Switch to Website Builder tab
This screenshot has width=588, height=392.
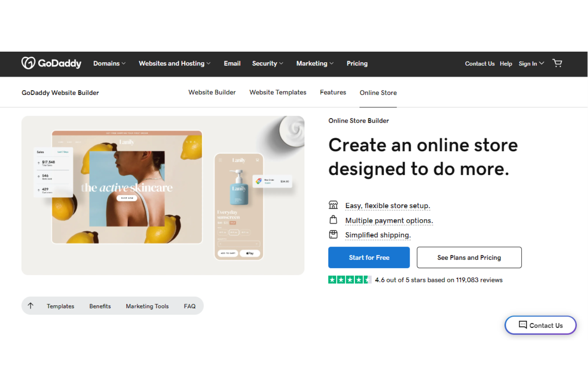click(x=212, y=92)
